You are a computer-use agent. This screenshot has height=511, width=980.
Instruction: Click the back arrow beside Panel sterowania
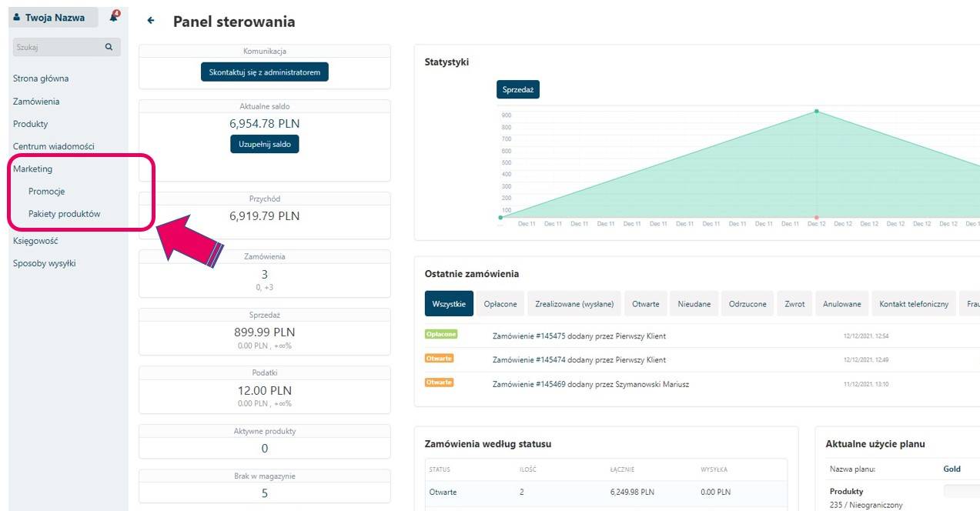(x=151, y=22)
